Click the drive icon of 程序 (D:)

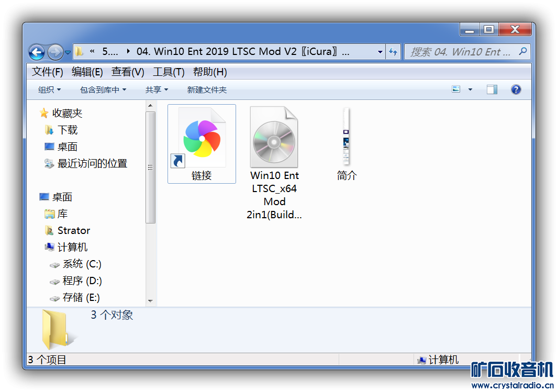coord(54,282)
